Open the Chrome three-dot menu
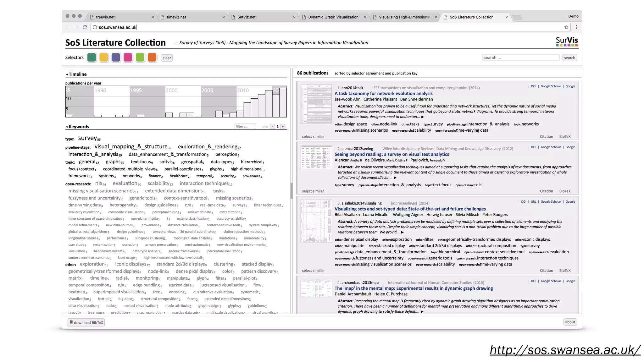644x362 pixels. pyautogui.click(x=576, y=27)
